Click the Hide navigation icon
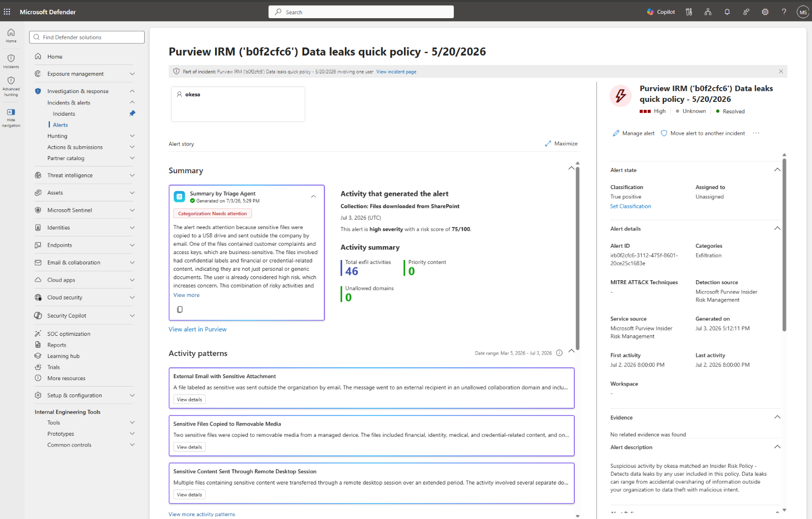Image resolution: width=812 pixels, height=519 pixels. (x=11, y=112)
